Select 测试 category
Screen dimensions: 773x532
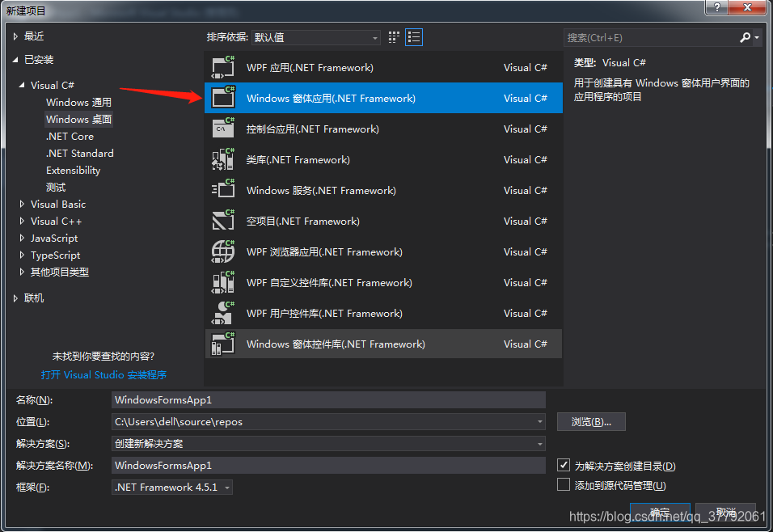click(56, 188)
